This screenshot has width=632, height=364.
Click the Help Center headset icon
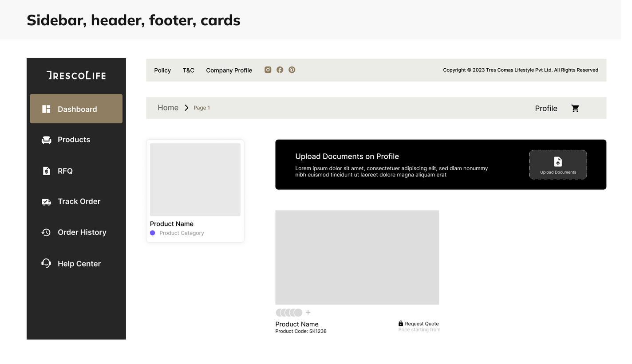point(46,263)
